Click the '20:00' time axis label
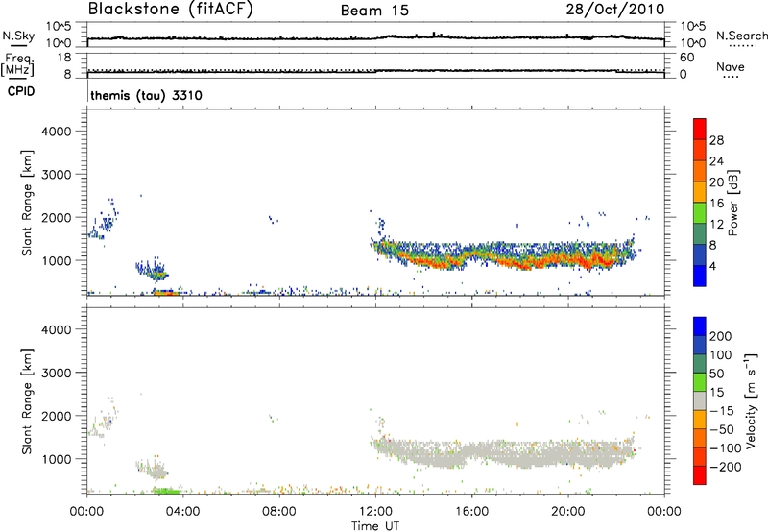This screenshot has height=532, width=768. (567, 512)
